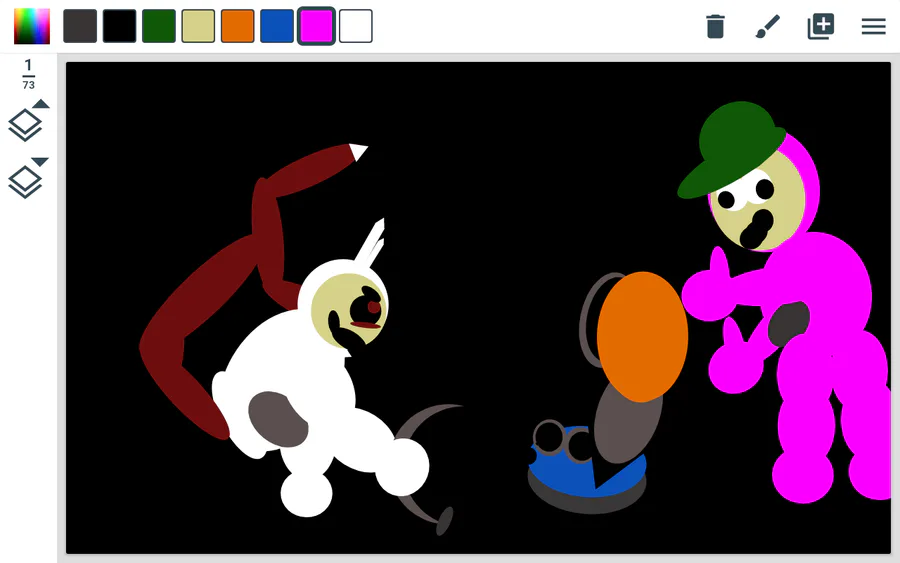Select the khaki beige color swatch
This screenshot has width=900, height=563.
pyautogui.click(x=198, y=26)
